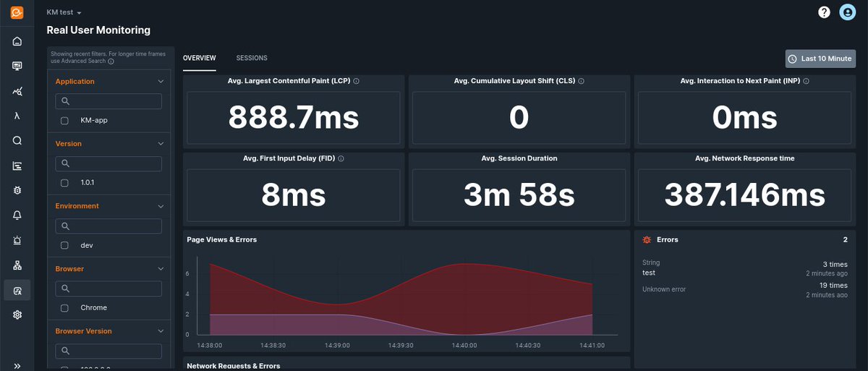Open the Real User Monitoring sidebar icon
868x371 pixels.
[17, 290]
